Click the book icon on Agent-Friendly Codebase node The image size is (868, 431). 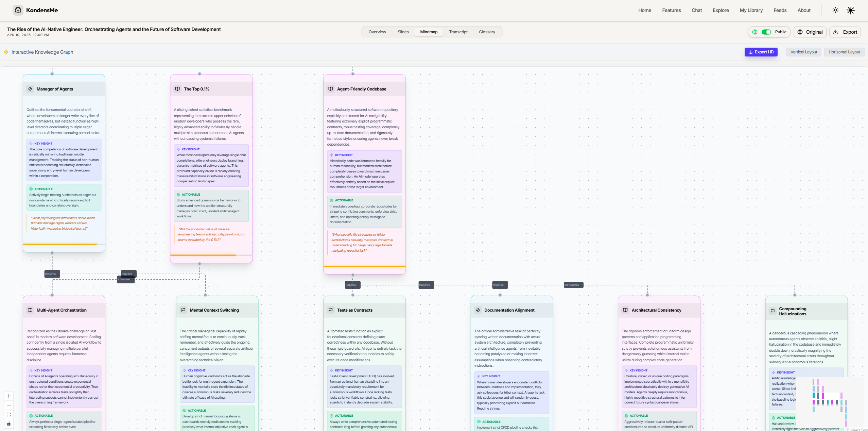point(330,89)
